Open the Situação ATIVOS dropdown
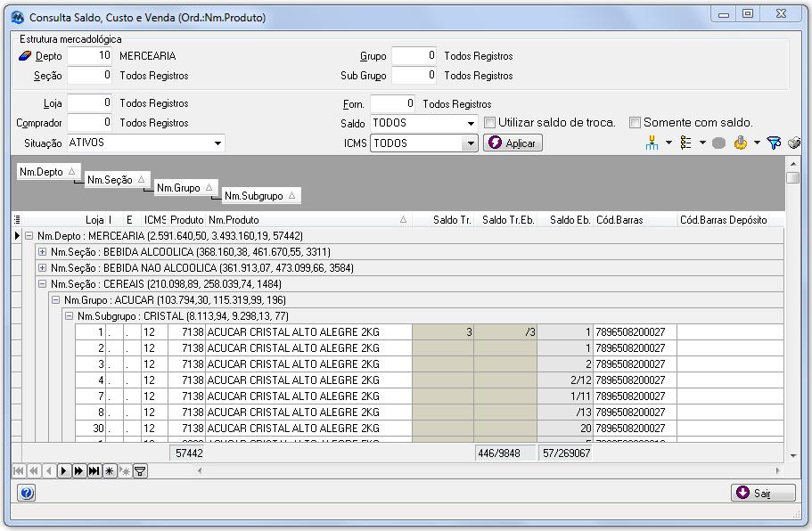The image size is (812, 531). click(x=218, y=143)
